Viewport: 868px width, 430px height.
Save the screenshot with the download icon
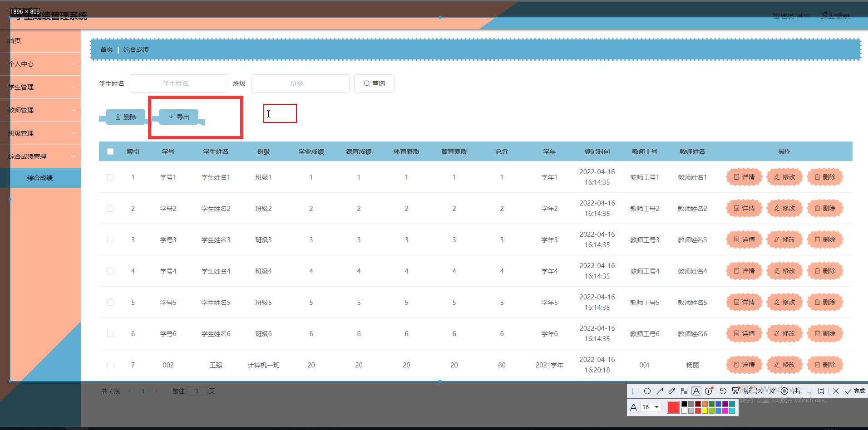[x=797, y=391]
